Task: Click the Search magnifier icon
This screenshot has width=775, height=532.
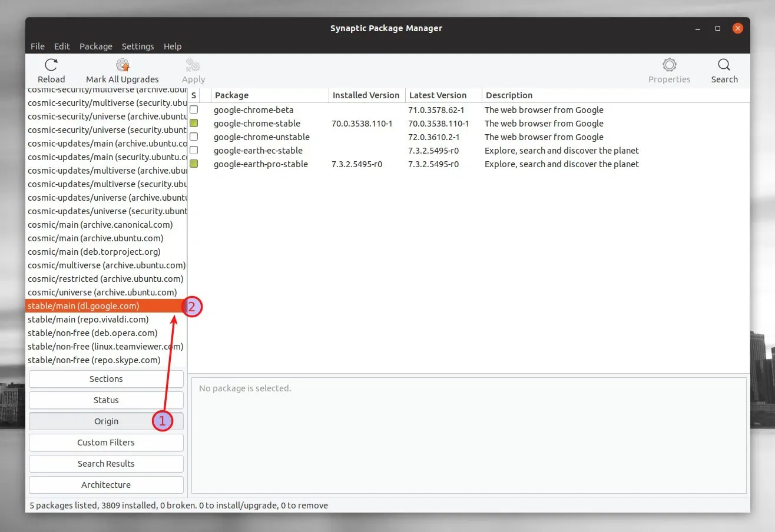Action: click(724, 65)
